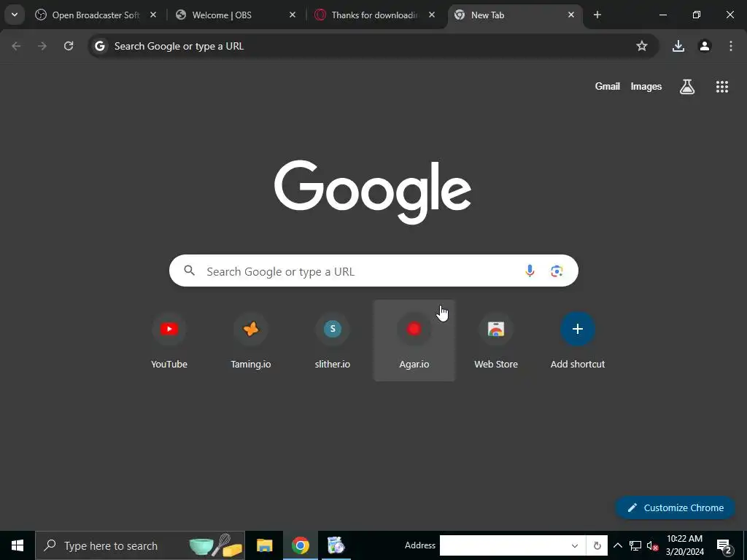The width and height of the screenshot is (747, 560).
Task: Close the Welcome | OBS tab
Action: 293,15
